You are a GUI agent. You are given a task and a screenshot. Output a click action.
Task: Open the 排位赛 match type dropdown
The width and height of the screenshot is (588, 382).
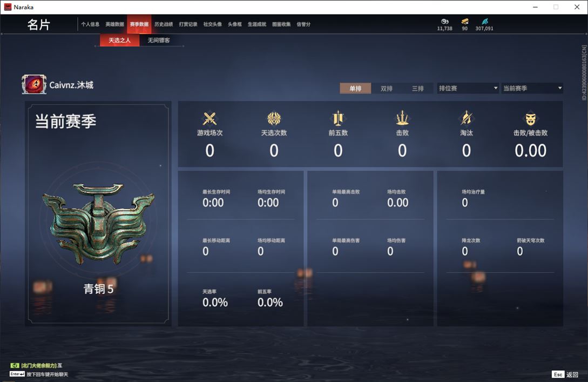pyautogui.click(x=468, y=88)
